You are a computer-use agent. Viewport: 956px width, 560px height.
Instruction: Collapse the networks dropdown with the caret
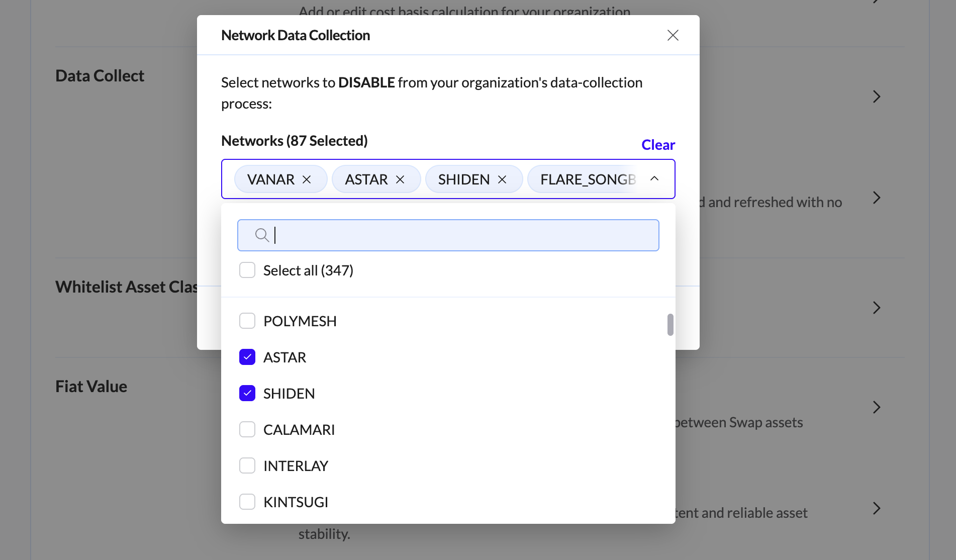[x=654, y=179]
